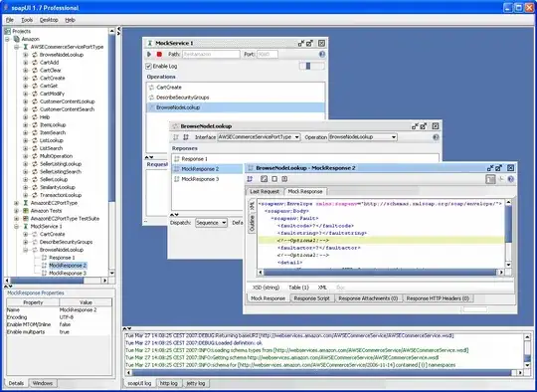
Task: Stop the MockService using the red stop icon
Action: 159,54
